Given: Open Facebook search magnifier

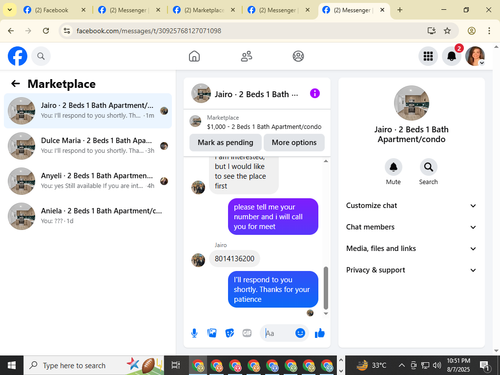Looking at the screenshot, I should pyautogui.click(x=41, y=56).
